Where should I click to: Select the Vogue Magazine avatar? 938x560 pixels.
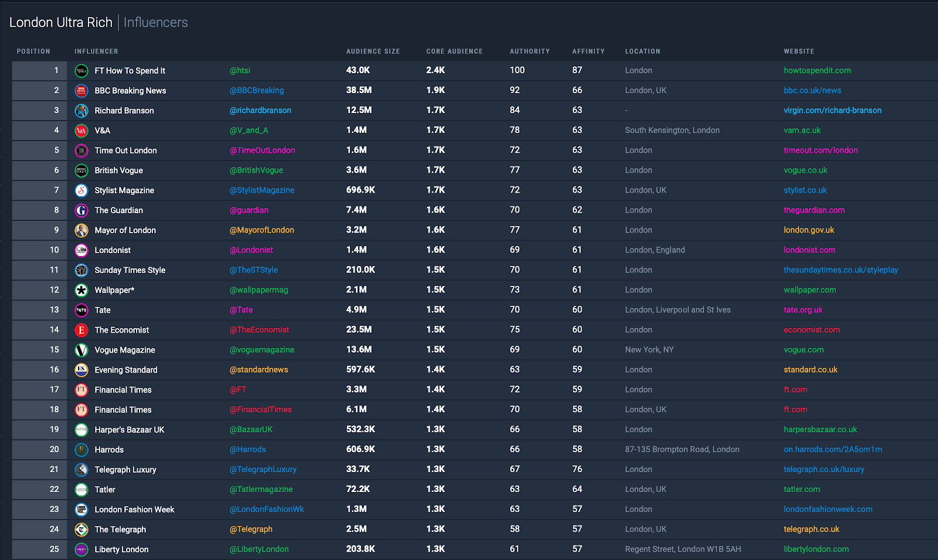81,350
